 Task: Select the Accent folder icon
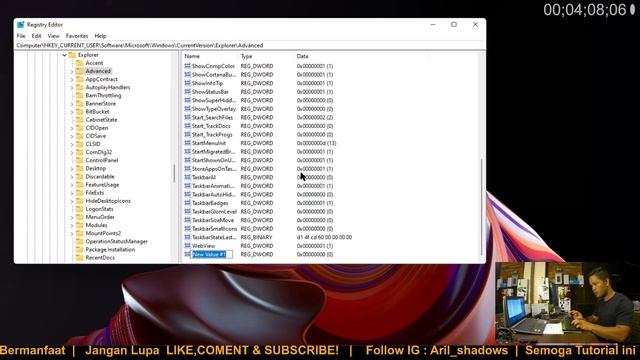point(80,63)
